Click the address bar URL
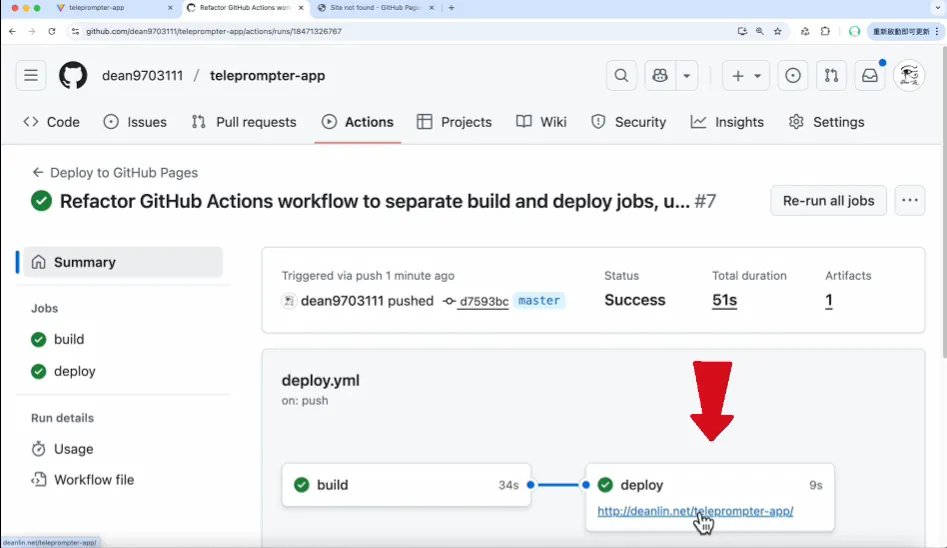Image resolution: width=947 pixels, height=548 pixels. click(214, 31)
